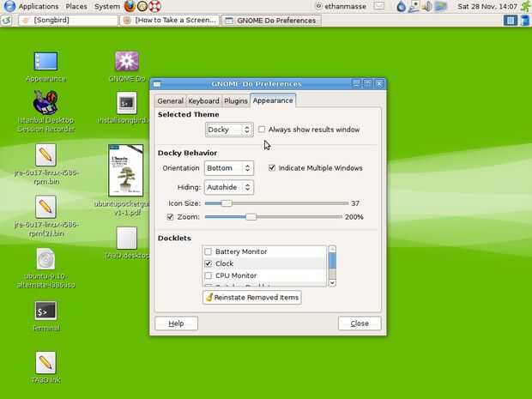Adjust the Icon Size slider handle

[x=227, y=203]
